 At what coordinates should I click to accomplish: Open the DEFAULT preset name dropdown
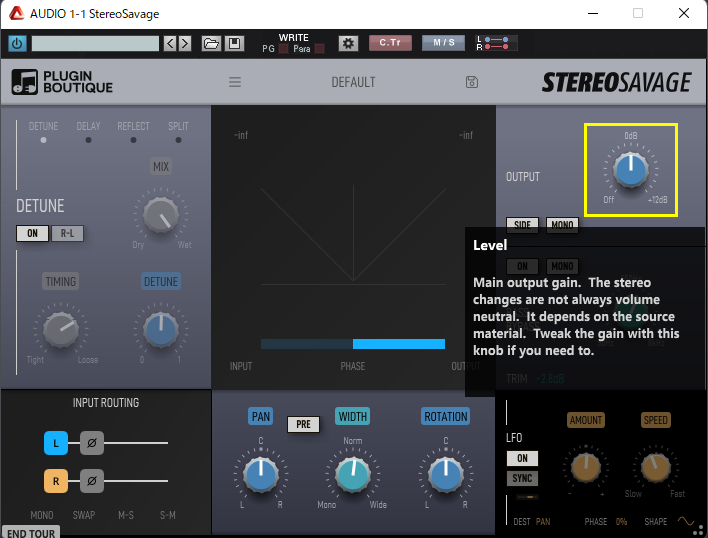353,82
